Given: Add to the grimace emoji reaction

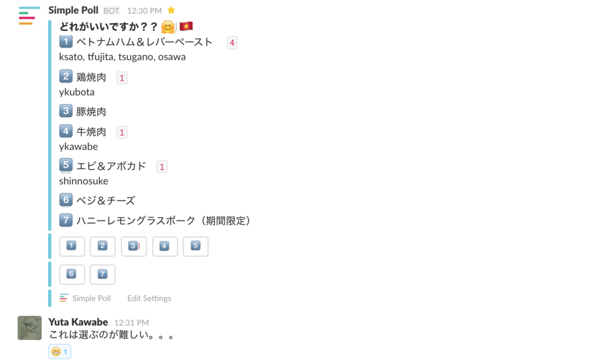Looking at the screenshot, I should click(x=60, y=352).
